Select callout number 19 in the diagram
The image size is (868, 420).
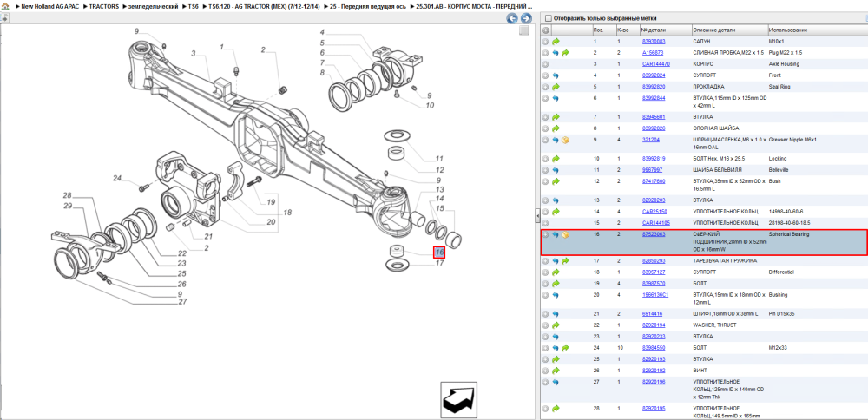tap(271, 202)
